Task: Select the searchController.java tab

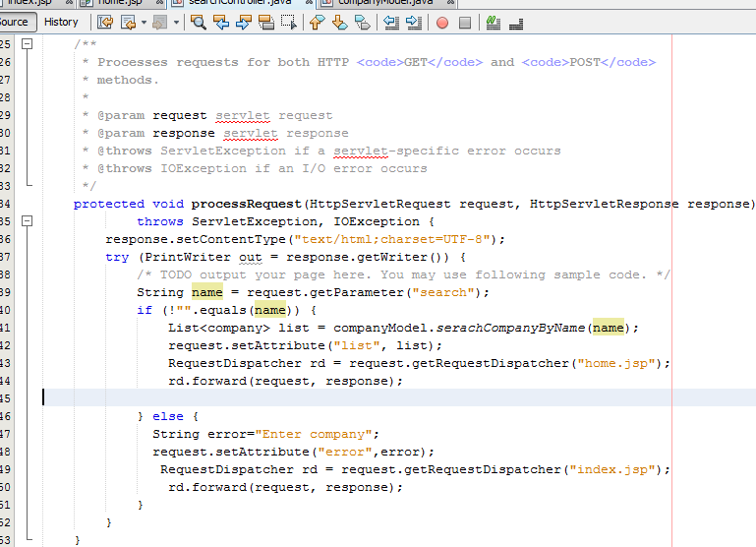Action: click(x=240, y=2)
